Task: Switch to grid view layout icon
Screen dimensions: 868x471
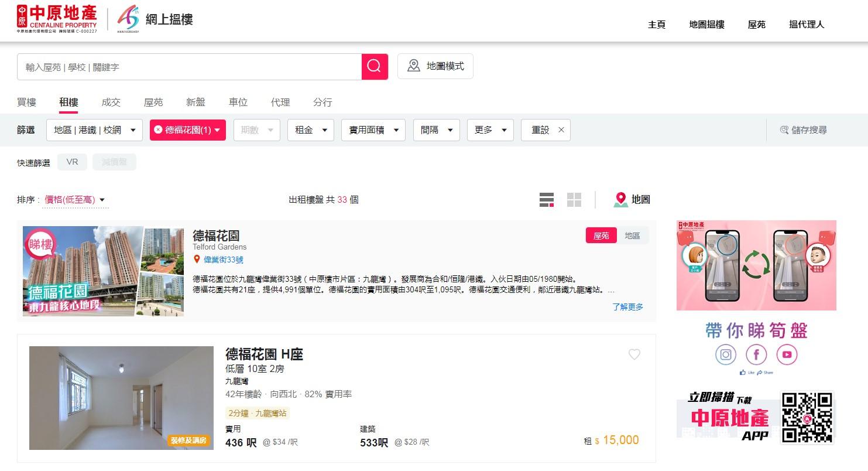Action: click(x=574, y=200)
